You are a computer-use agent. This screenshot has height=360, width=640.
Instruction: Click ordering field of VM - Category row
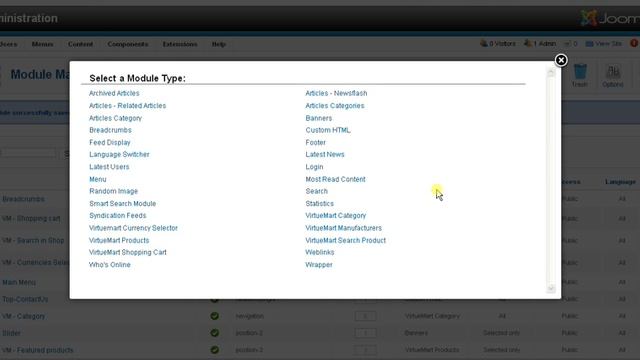tap(365, 316)
